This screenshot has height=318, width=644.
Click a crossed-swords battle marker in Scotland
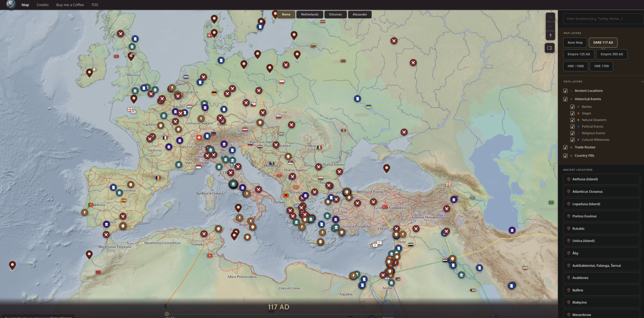tap(120, 33)
